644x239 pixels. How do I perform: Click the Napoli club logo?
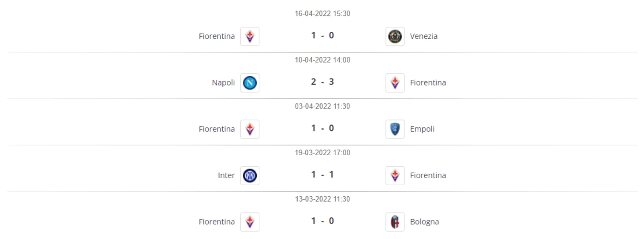250,82
